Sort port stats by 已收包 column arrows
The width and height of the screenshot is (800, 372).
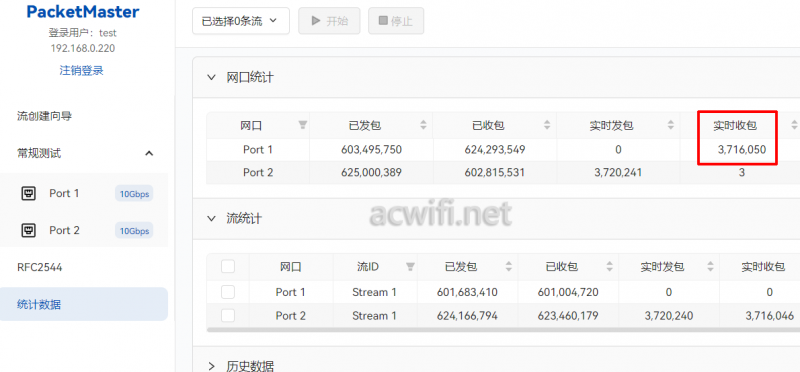click(547, 125)
